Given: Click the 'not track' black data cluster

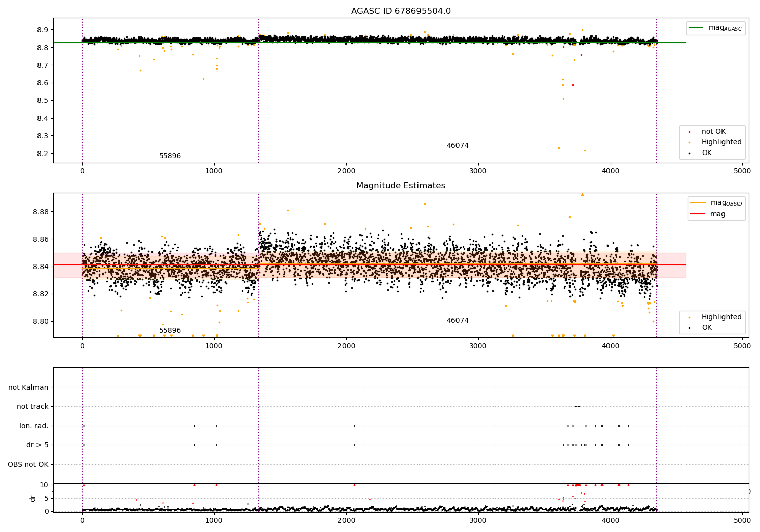Looking at the screenshot, I should click(578, 406).
